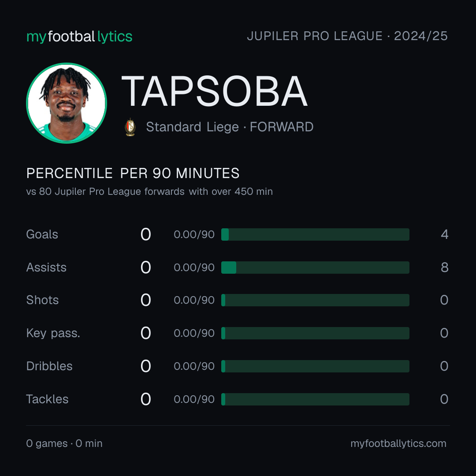This screenshot has height=476, width=476.
Task: Click the Goals stat label
Action: click(x=42, y=234)
